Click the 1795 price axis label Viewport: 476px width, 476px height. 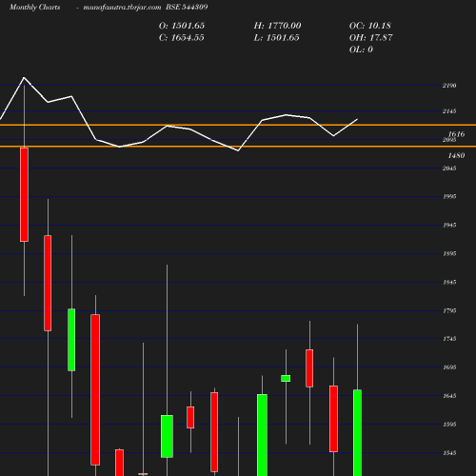click(x=449, y=310)
